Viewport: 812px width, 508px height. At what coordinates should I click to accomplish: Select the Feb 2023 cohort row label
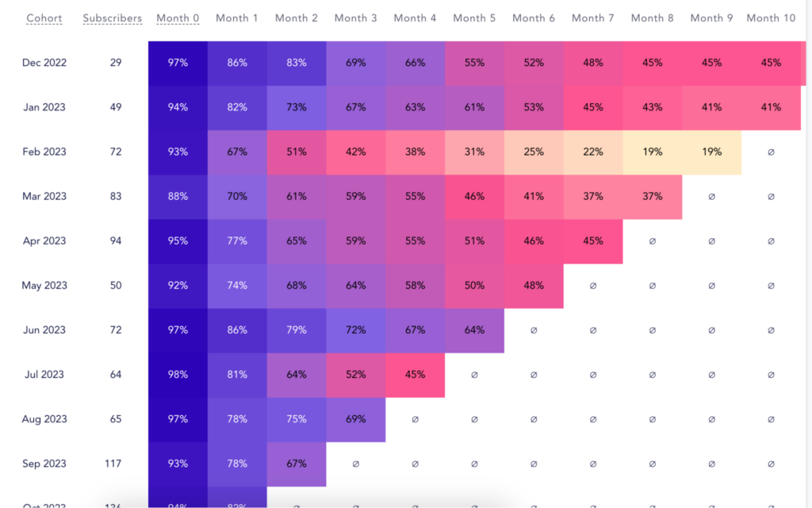point(44,152)
